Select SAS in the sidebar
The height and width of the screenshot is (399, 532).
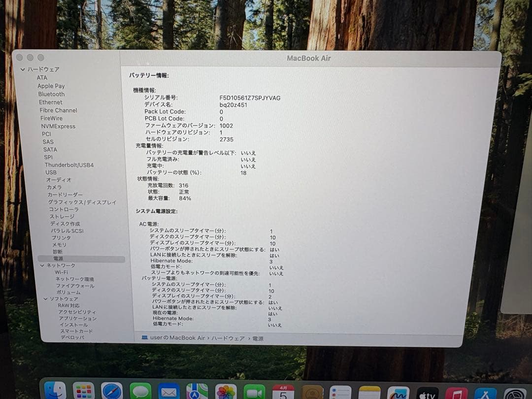(48, 142)
